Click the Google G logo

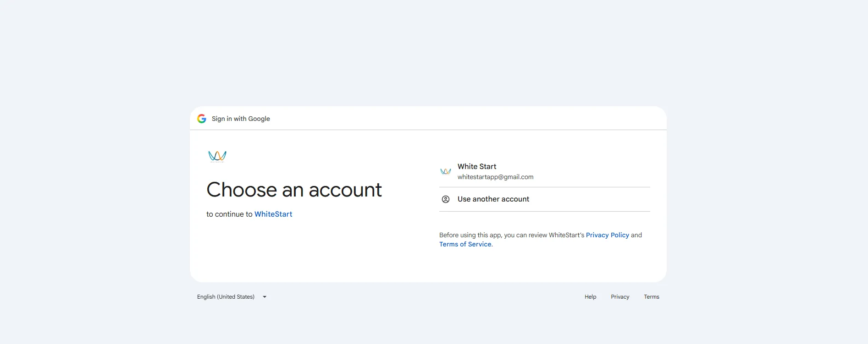pyautogui.click(x=202, y=119)
